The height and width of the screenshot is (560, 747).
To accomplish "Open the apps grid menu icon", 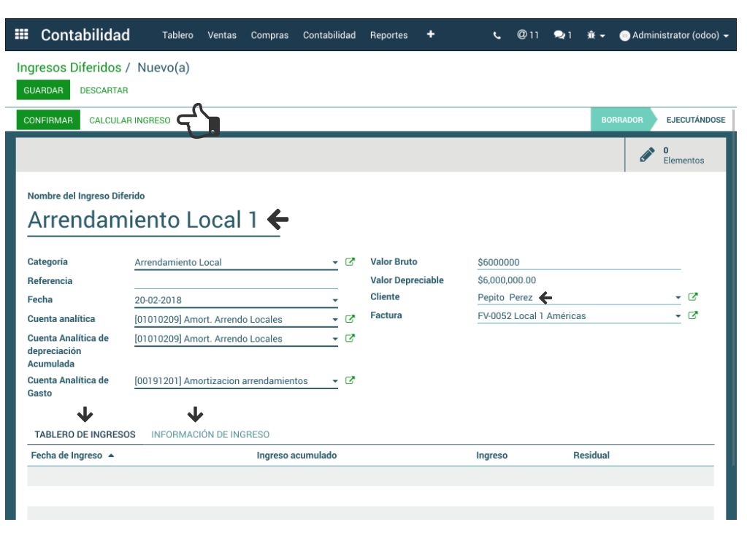I will click(x=22, y=34).
